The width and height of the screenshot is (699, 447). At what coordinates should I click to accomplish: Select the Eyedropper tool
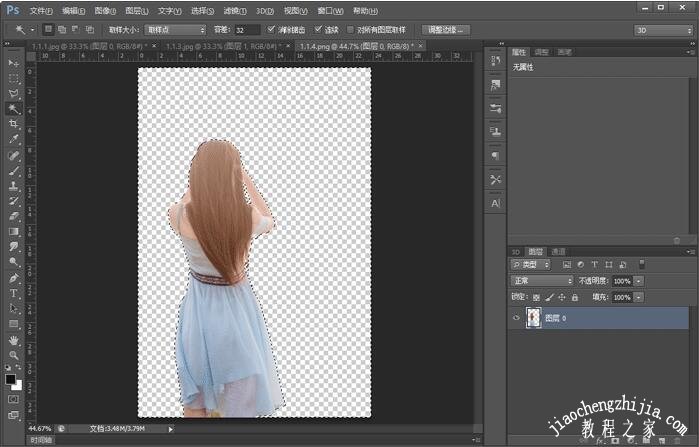14,139
